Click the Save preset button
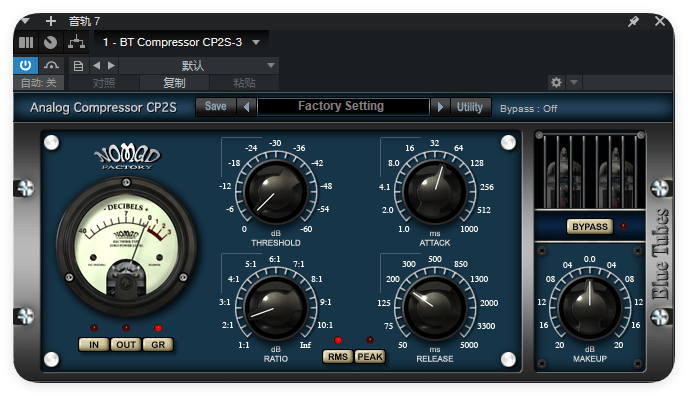This screenshot has height=396, width=688. (x=215, y=107)
